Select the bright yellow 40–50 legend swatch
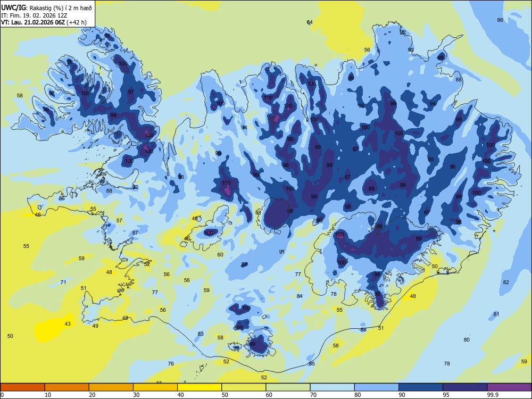This screenshot has width=532, height=399. [x=199, y=387]
